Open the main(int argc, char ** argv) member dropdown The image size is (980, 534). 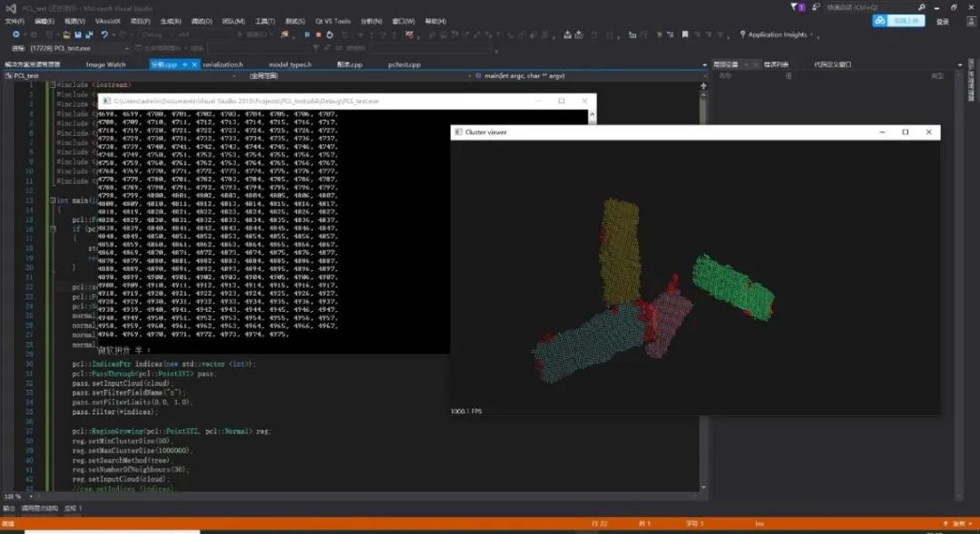tap(591, 75)
